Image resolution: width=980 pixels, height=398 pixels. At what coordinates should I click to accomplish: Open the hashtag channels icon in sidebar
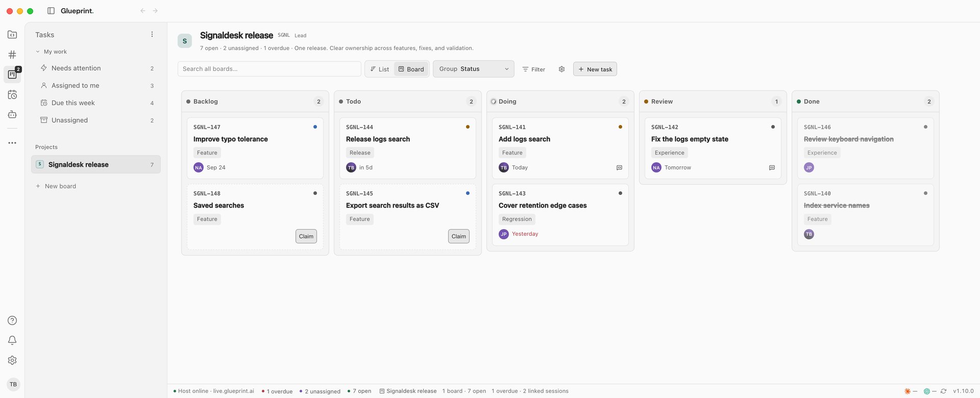coord(12,55)
